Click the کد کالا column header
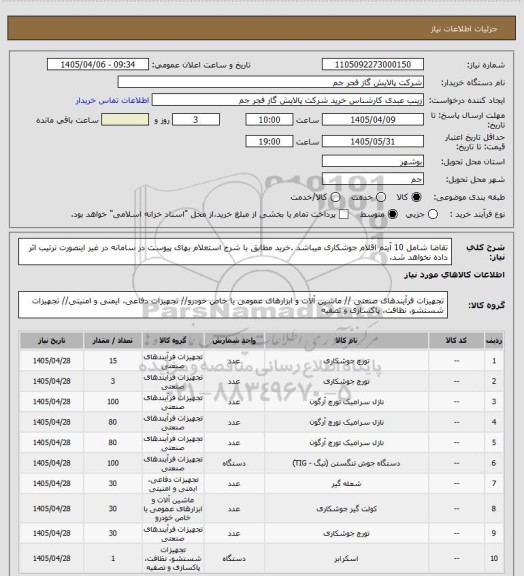This screenshot has height=576, width=524. pos(456,341)
